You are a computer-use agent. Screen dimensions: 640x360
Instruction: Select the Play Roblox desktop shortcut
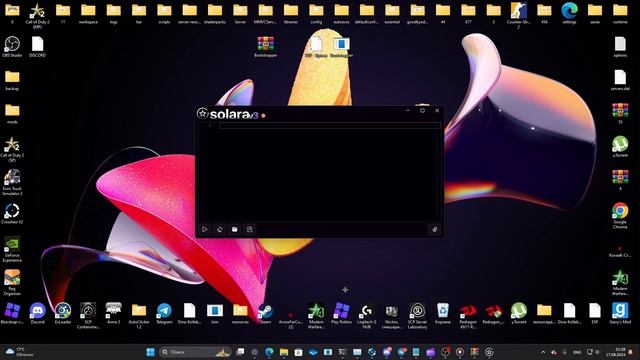coord(341,313)
